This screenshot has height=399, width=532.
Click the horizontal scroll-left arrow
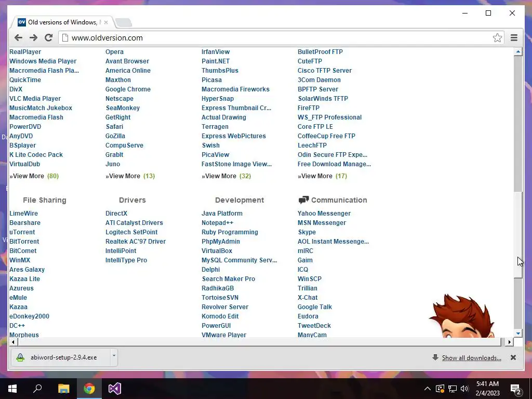click(x=13, y=342)
